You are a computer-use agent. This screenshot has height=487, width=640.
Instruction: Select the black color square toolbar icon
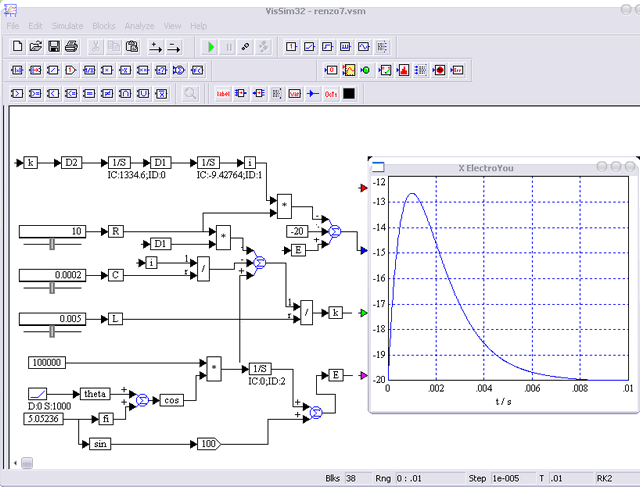tap(349, 94)
